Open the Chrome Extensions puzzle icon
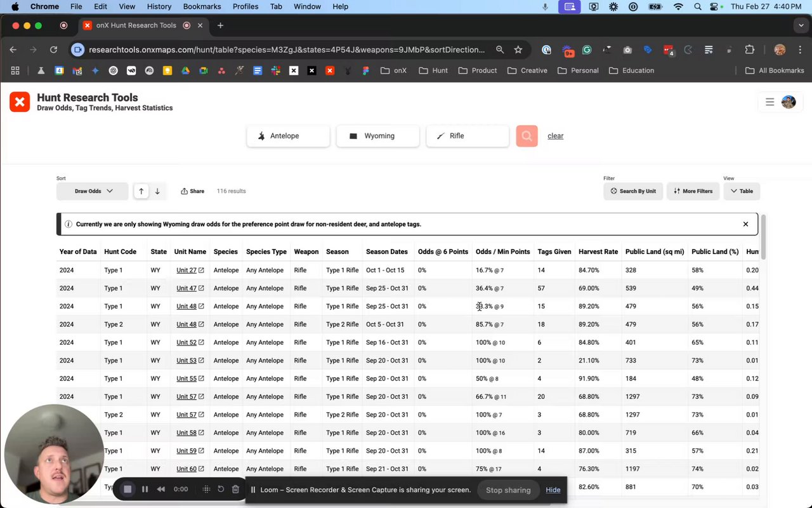The width and height of the screenshot is (812, 508). coord(750,50)
